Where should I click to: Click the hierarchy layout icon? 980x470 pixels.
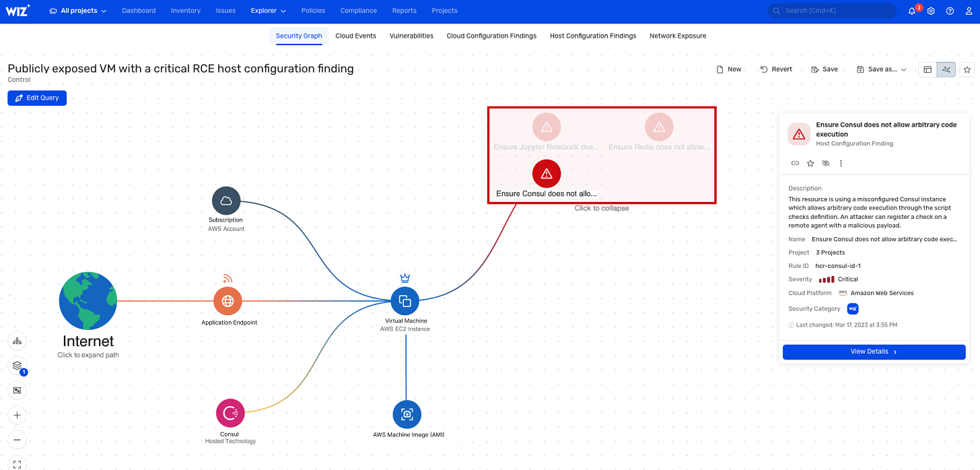tap(17, 341)
